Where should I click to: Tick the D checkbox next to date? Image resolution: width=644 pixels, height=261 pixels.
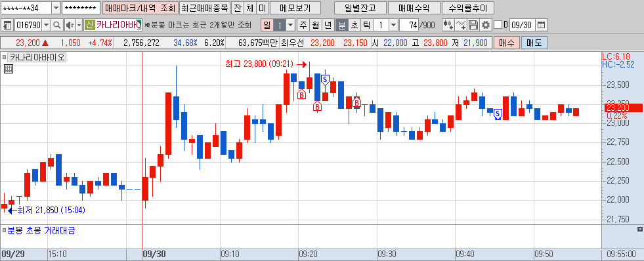(498, 26)
